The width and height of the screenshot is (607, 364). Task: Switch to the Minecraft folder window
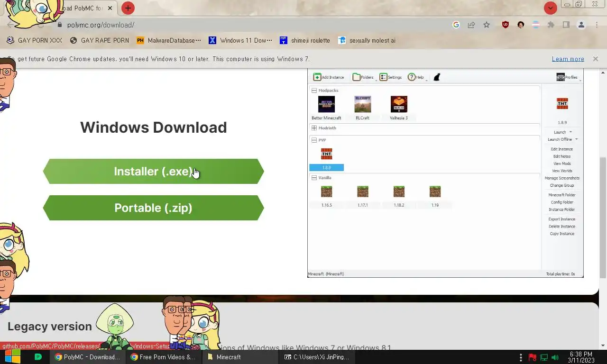pos(240,357)
